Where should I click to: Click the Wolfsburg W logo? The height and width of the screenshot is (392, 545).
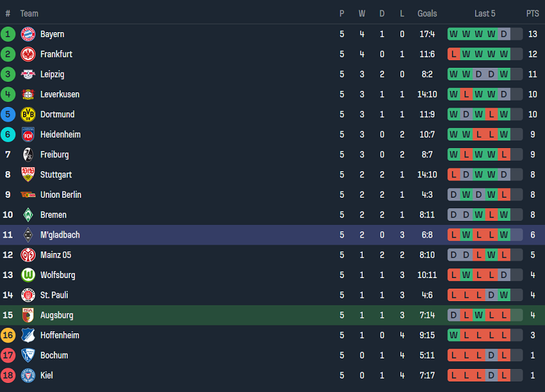tap(28, 275)
